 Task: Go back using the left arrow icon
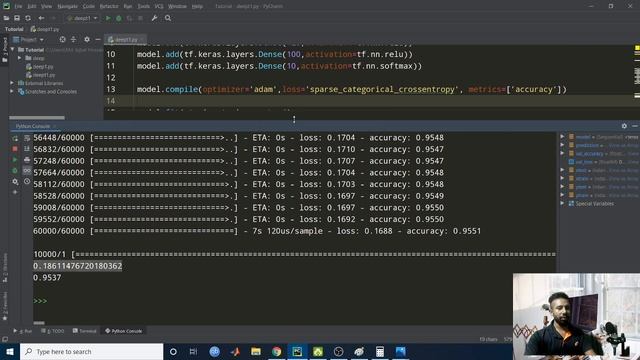point(41,18)
